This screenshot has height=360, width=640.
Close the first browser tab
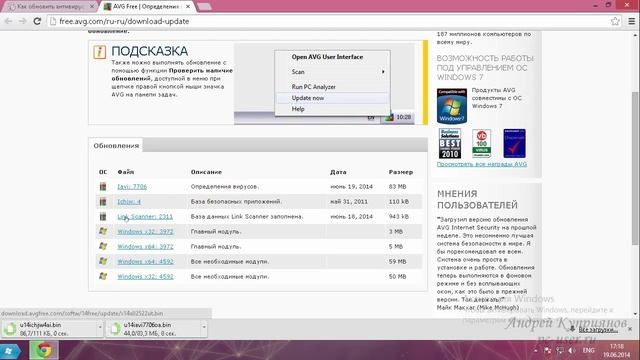[x=92, y=7]
